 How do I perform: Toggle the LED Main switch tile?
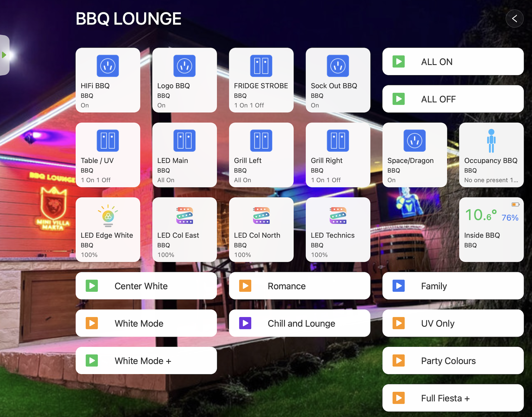click(x=184, y=155)
